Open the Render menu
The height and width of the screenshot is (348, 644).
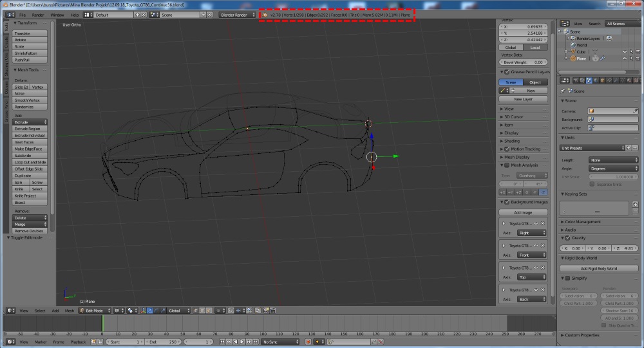[x=38, y=15]
